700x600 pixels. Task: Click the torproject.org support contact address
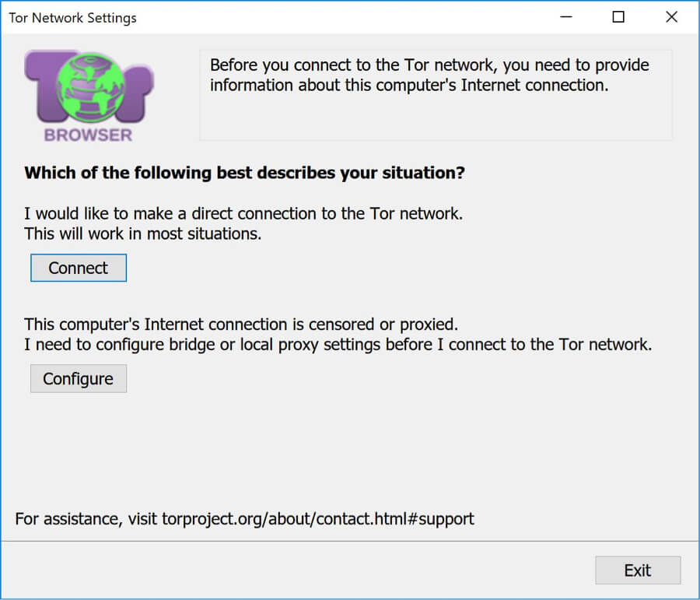tap(318, 519)
